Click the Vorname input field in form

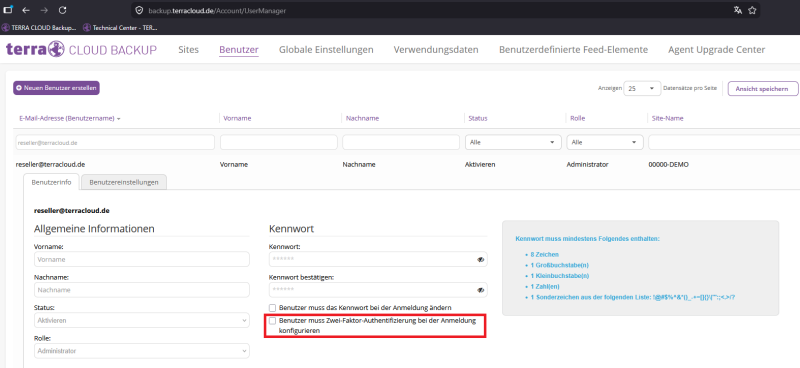[x=142, y=259]
